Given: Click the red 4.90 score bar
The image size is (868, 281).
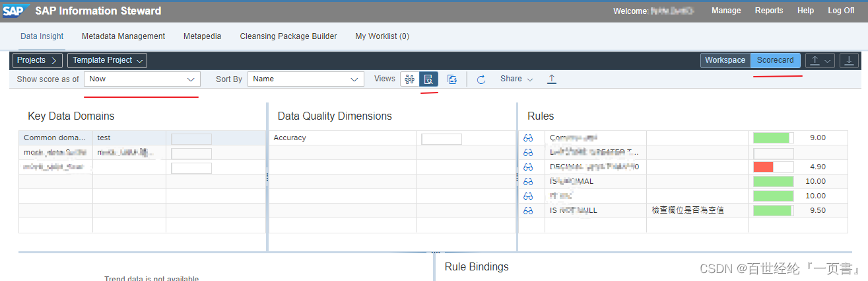Looking at the screenshot, I should tap(774, 167).
